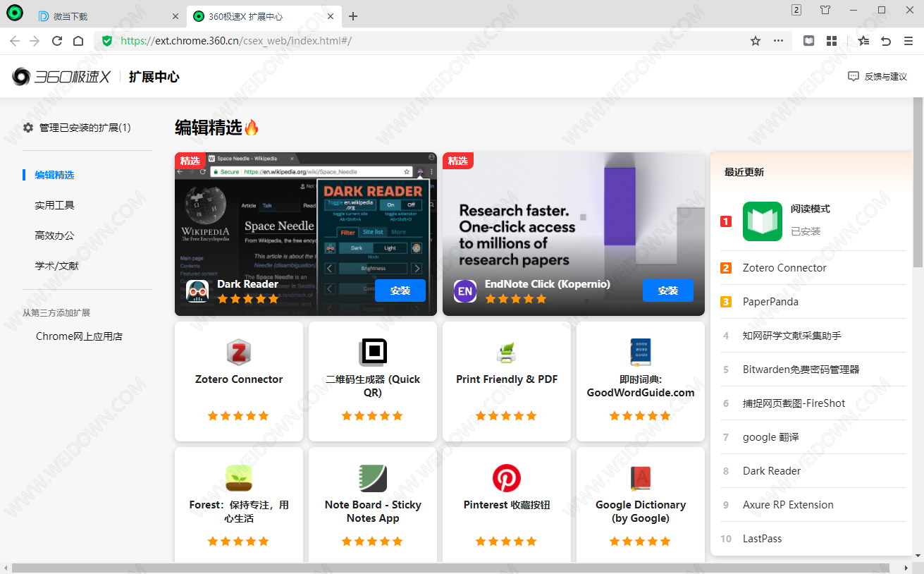This screenshot has height=574, width=924.
Task: Click the GoodWordGuide book icon
Action: pyautogui.click(x=641, y=351)
